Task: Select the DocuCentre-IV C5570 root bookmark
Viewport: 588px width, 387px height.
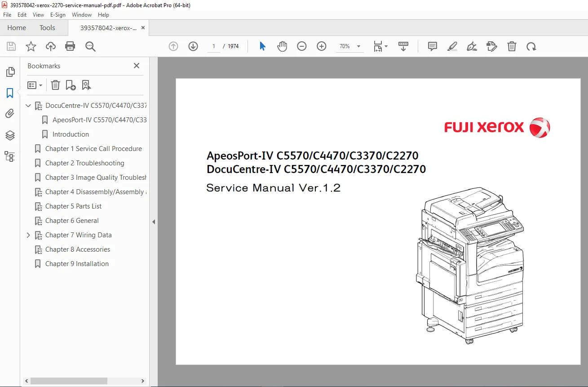Action: coord(96,106)
